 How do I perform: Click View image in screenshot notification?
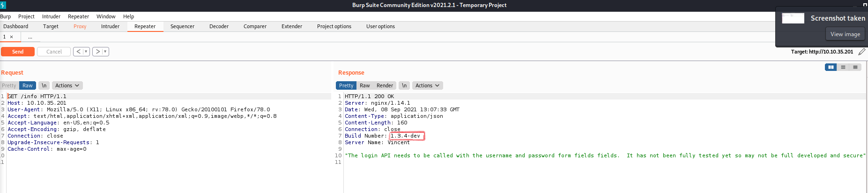(845, 34)
